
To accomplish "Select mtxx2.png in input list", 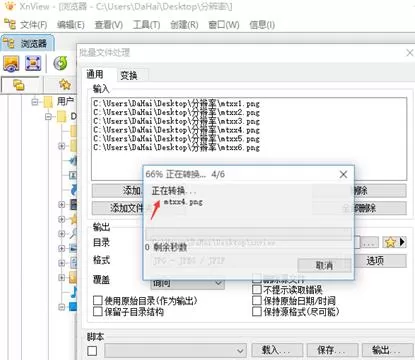I will [176, 112].
